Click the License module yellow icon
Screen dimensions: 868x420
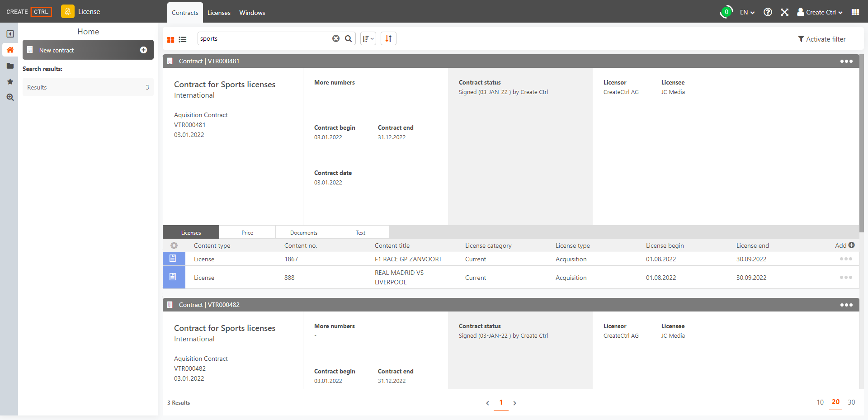click(x=68, y=11)
